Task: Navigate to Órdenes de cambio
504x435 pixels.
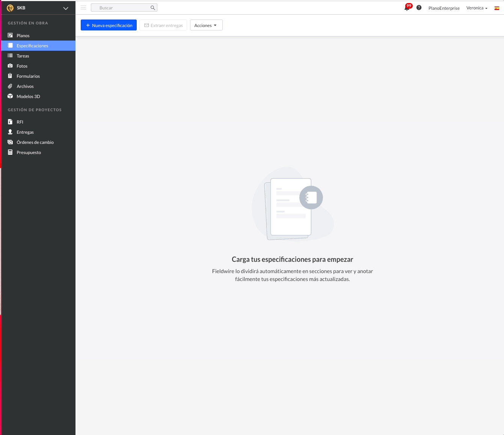Action: point(35,142)
